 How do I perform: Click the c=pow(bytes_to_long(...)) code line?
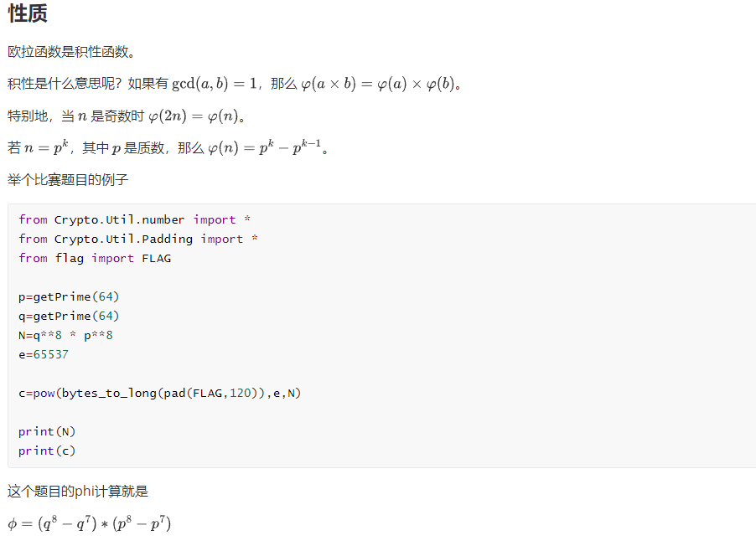coord(159,393)
